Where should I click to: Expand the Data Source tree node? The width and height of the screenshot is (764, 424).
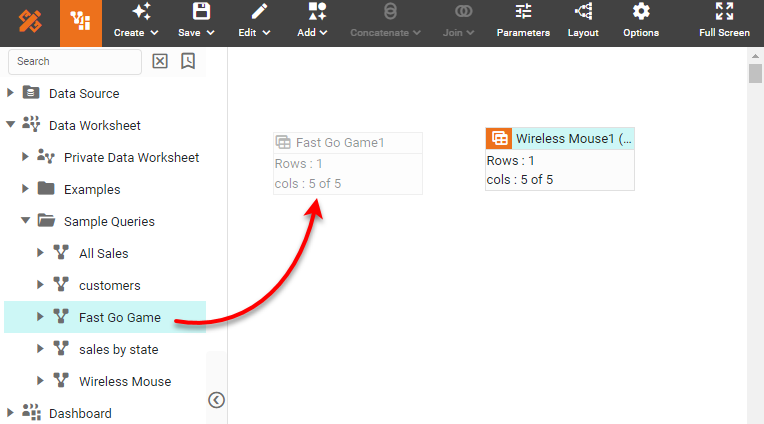pos(11,93)
